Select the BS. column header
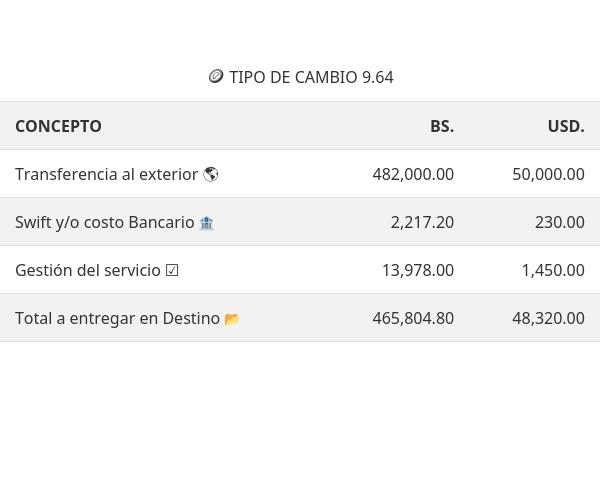Image resolution: width=600 pixels, height=500 pixels. (442, 126)
